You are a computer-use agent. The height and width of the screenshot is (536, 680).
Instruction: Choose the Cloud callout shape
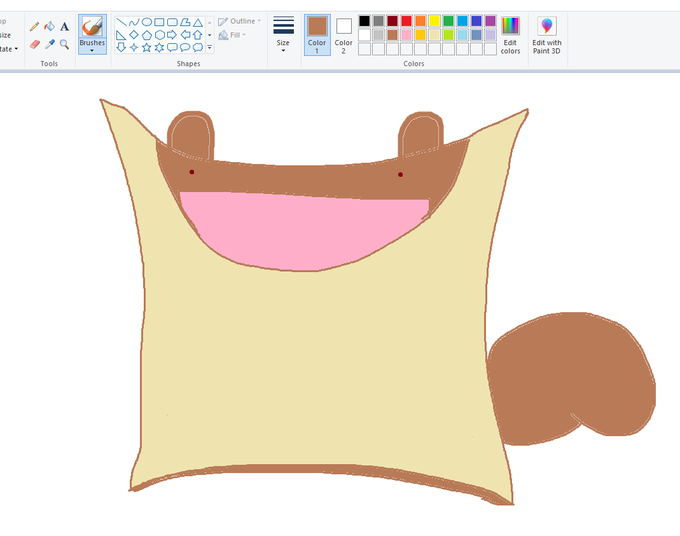point(198,47)
